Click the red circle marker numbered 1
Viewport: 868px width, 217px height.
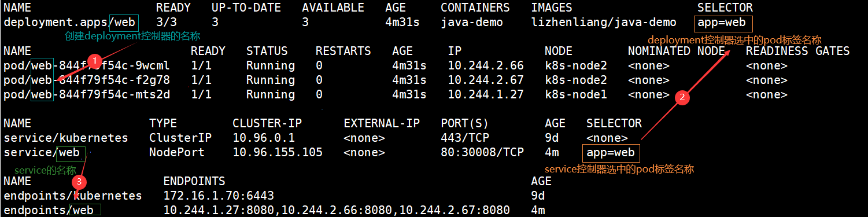click(97, 60)
